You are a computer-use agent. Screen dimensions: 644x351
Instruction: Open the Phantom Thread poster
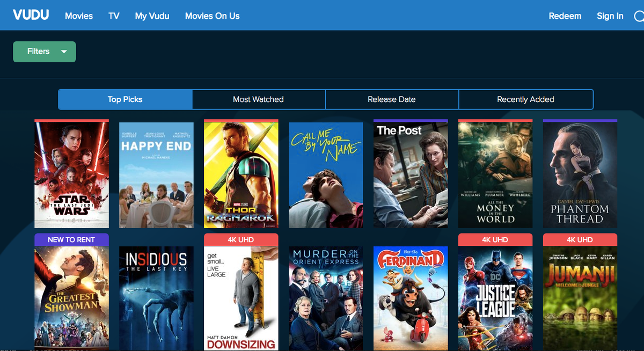tap(580, 175)
